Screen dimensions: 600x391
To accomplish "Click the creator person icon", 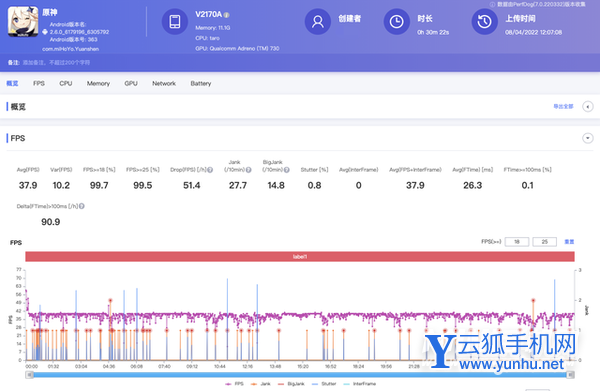I will (318, 22).
